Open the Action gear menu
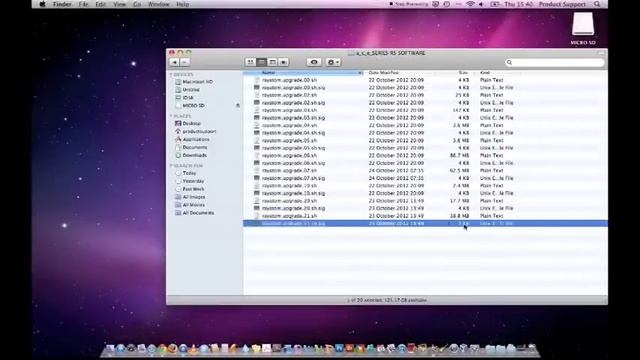 [x=333, y=62]
